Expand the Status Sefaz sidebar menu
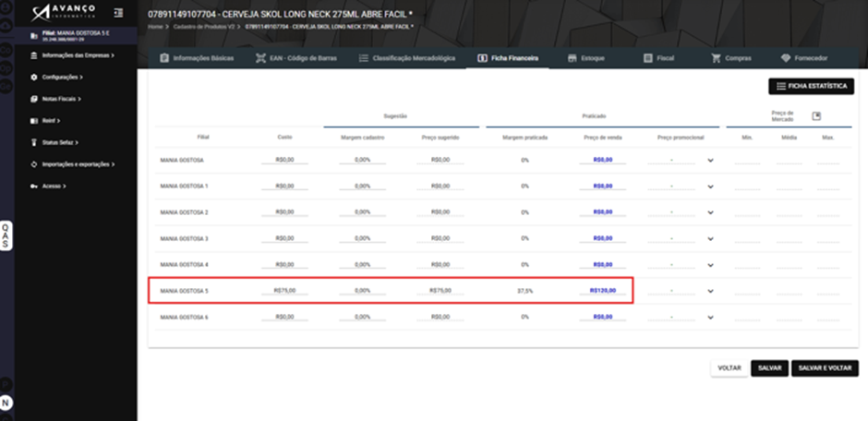This screenshot has height=421, width=868. pyautogui.click(x=60, y=143)
